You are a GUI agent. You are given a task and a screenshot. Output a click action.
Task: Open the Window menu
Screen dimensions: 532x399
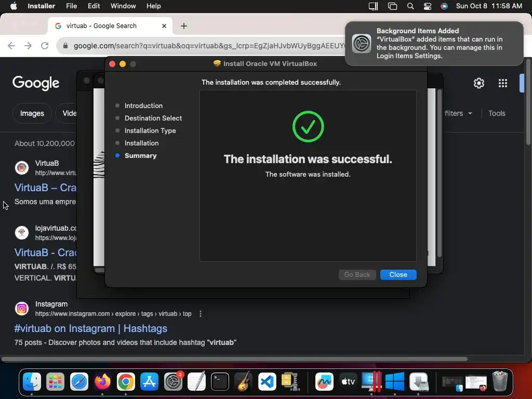[123, 6]
